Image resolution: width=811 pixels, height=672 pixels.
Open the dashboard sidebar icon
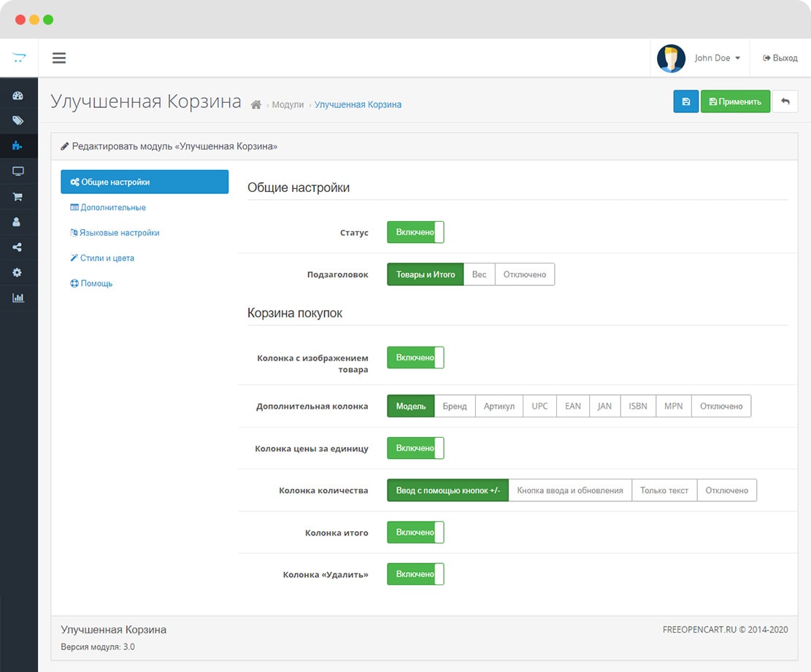(18, 96)
